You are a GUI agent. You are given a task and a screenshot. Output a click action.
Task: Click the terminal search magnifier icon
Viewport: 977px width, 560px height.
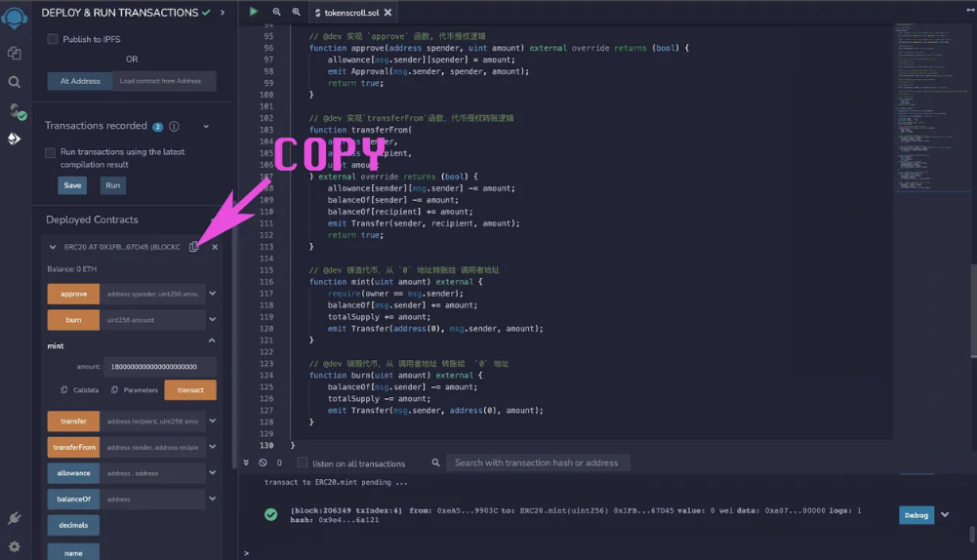[x=435, y=462]
